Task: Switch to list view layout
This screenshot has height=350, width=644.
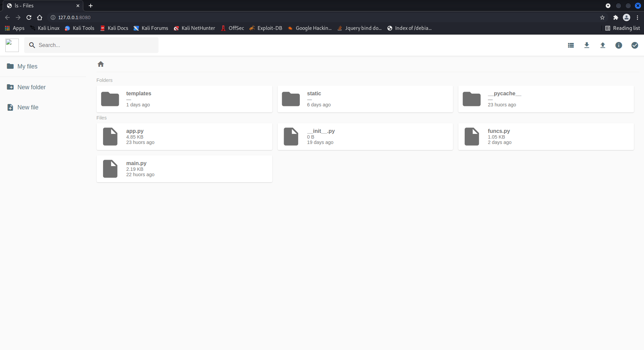Action: [x=571, y=45]
